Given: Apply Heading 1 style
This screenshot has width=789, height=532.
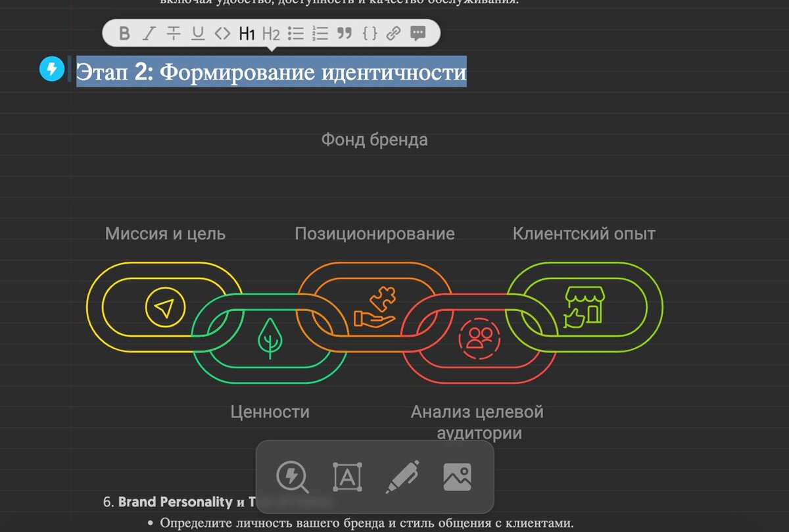Looking at the screenshot, I should tap(247, 33).
